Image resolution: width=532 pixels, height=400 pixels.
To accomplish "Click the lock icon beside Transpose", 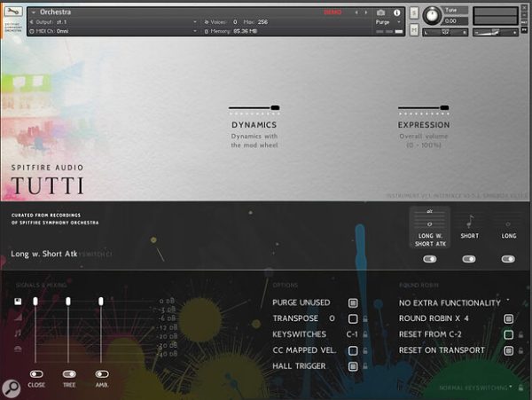I will [365, 318].
